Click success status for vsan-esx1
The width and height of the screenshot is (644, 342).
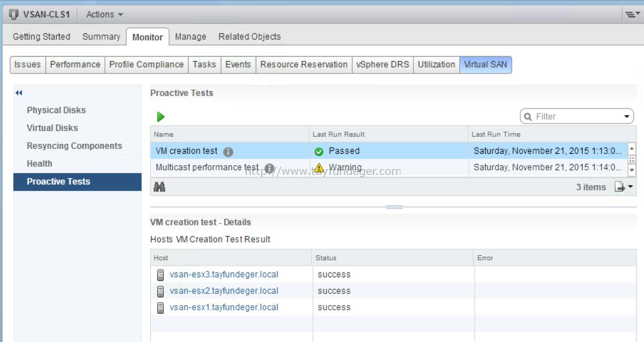(x=334, y=307)
